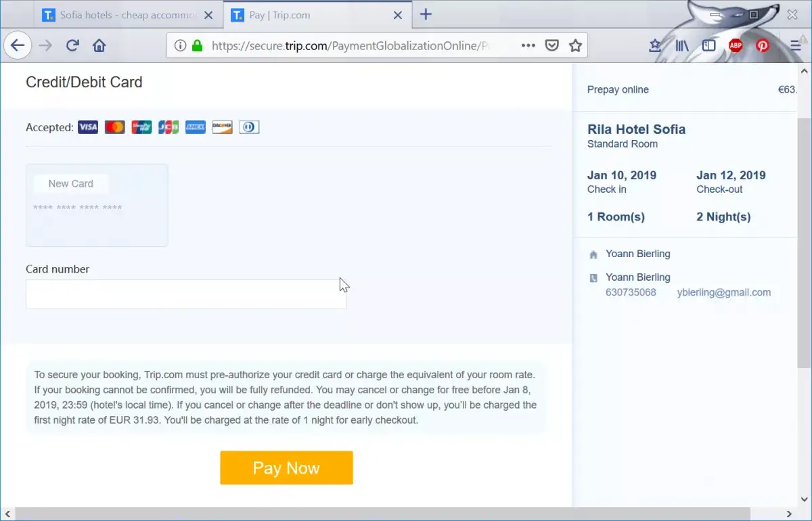Click the Credit/Debit Card heading

[x=84, y=83]
